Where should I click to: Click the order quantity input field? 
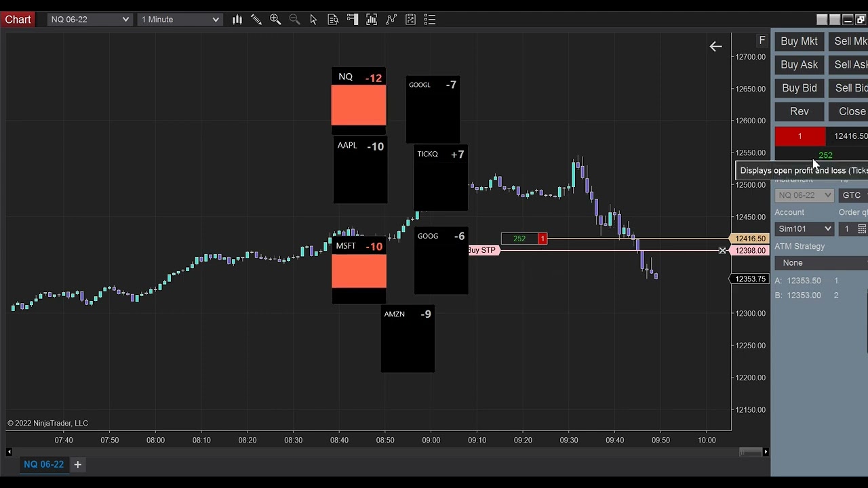pyautogui.click(x=847, y=229)
